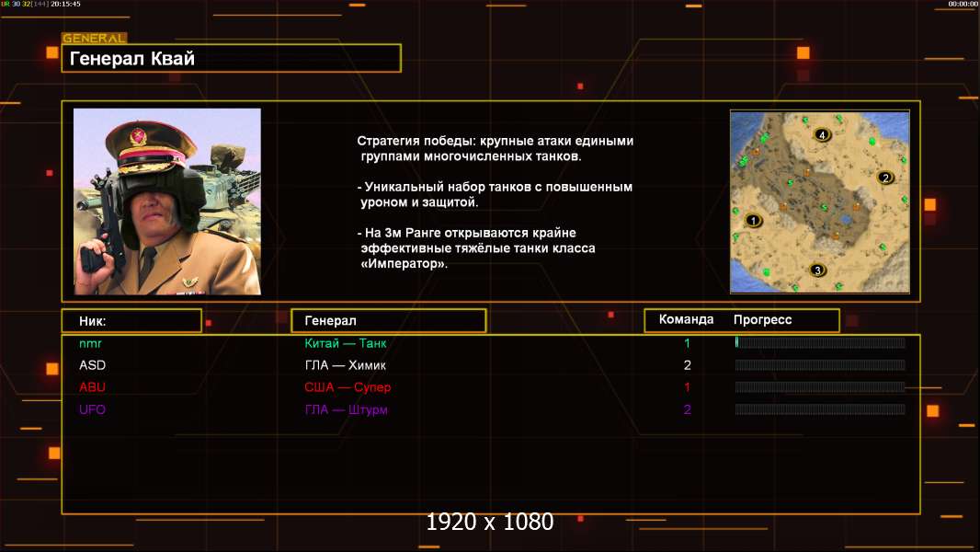Click start position marker 1 on minimap
The height and width of the screenshot is (552, 980).
tap(754, 220)
